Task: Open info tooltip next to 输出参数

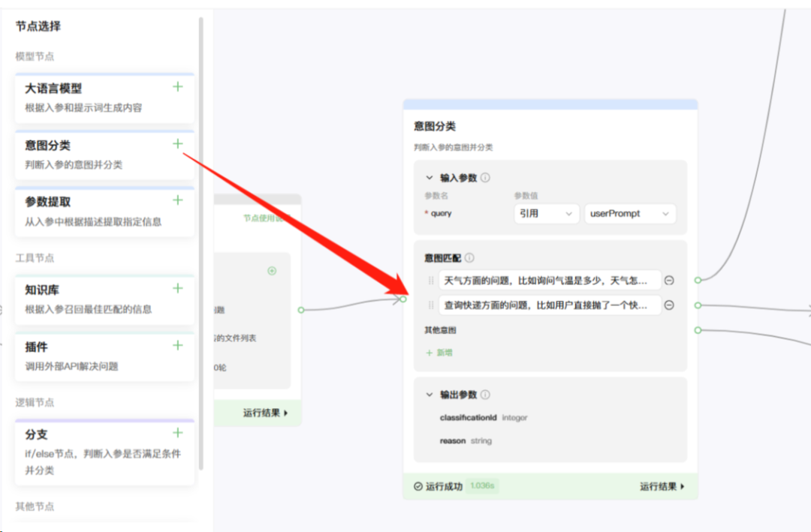Action: tap(485, 395)
